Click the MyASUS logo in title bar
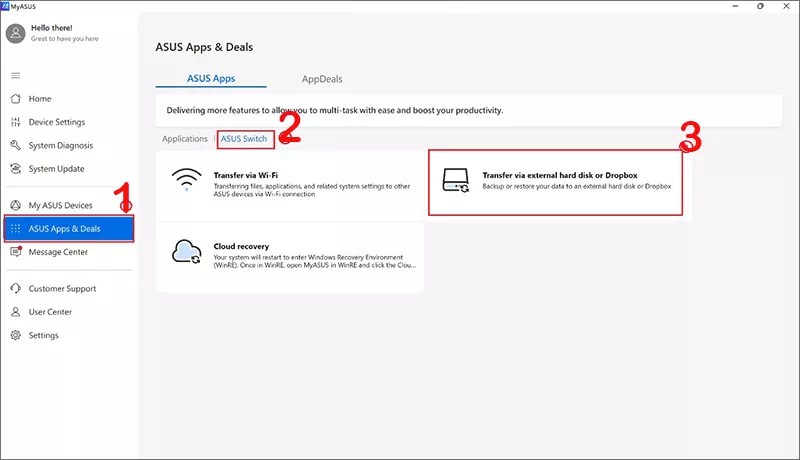 point(5,6)
